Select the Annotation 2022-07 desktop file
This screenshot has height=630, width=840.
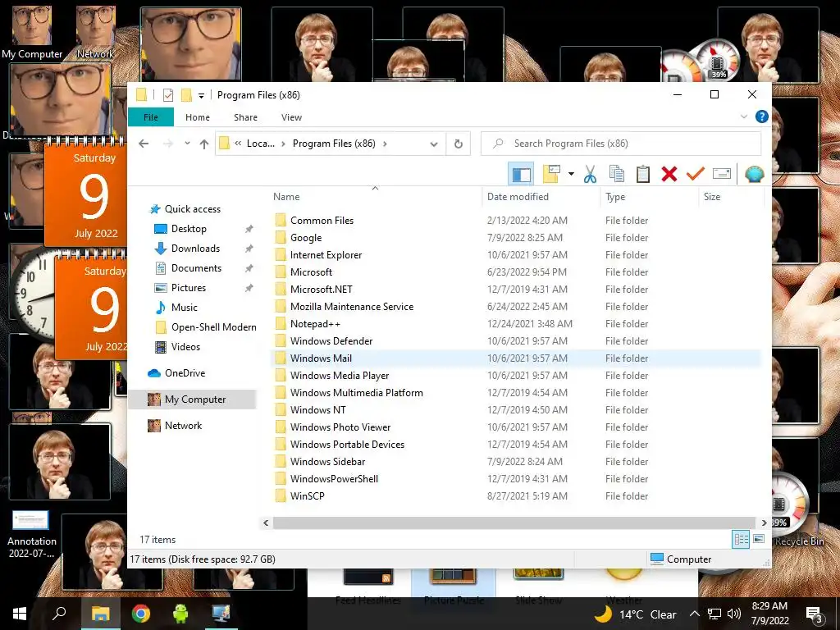tap(31, 534)
